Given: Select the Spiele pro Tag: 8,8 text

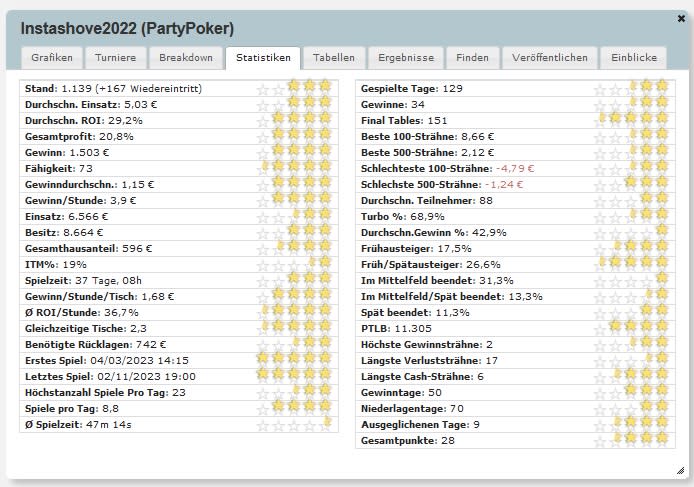Looking at the screenshot, I should [72, 408].
